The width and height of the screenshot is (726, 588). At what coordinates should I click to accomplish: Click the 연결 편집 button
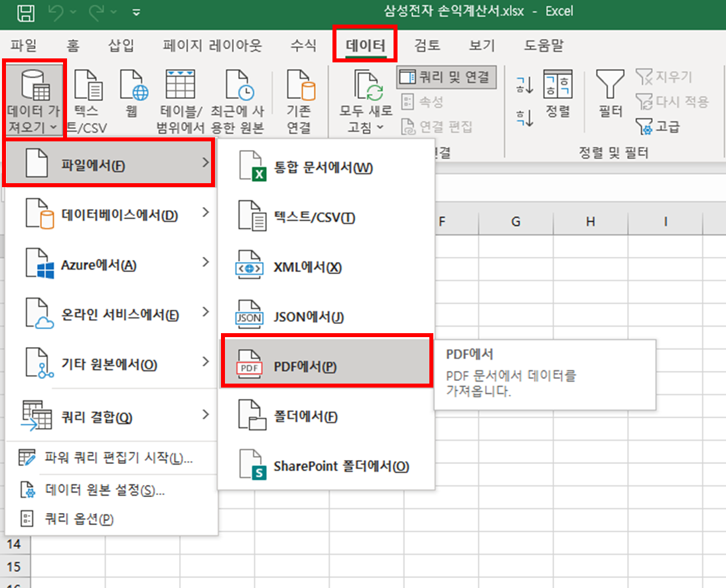coord(437,126)
